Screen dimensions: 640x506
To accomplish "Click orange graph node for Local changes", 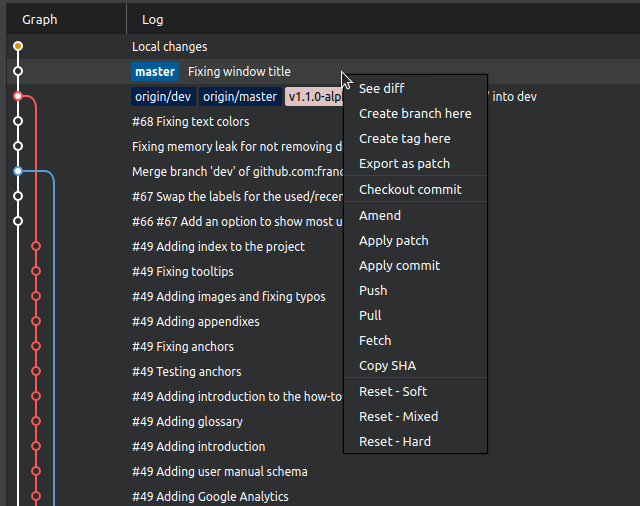I will (x=18, y=46).
